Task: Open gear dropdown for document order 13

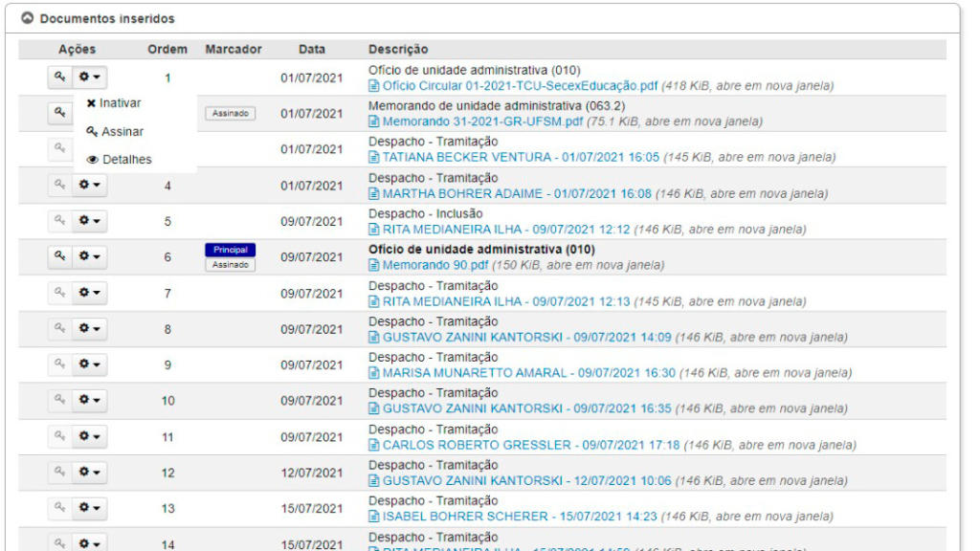Action: pyautogui.click(x=91, y=508)
